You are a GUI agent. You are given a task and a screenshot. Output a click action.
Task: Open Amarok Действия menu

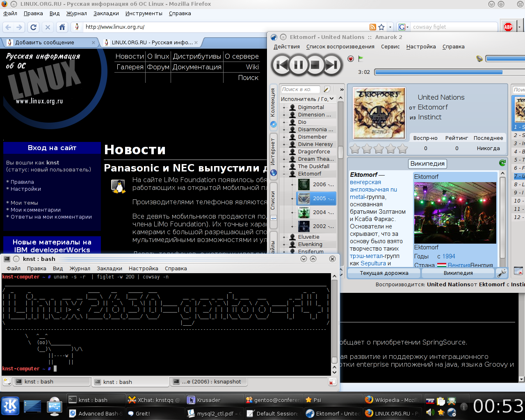[x=287, y=47]
